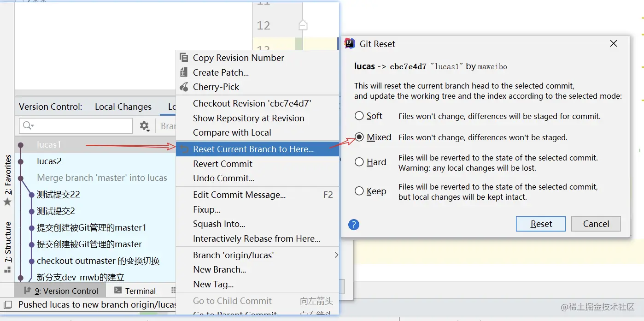The width and height of the screenshot is (644, 321).
Task: Click the Terminal icon in bottom bar
Action: [118, 291]
